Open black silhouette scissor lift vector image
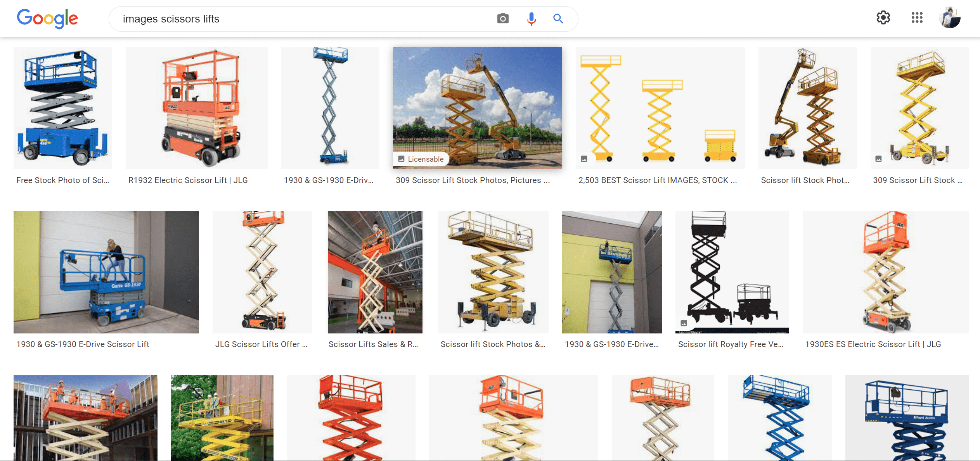Image resolution: width=980 pixels, height=461 pixels. (x=732, y=272)
